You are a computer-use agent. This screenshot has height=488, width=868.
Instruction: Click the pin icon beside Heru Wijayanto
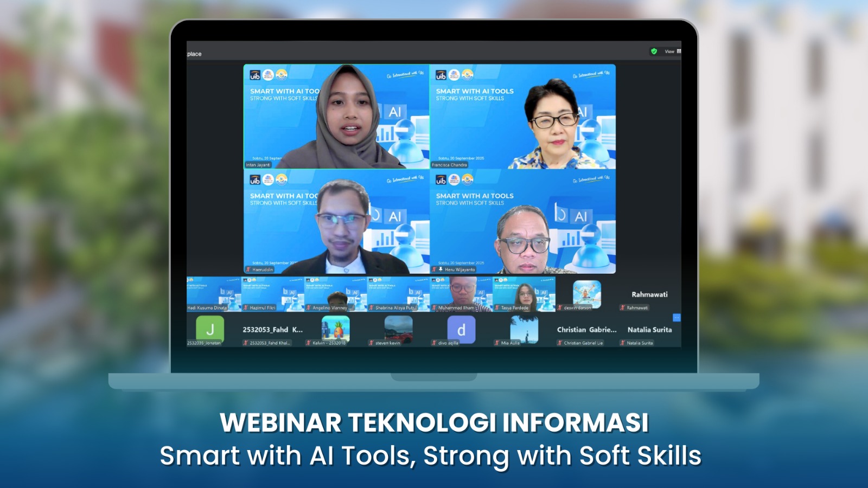coord(441,269)
